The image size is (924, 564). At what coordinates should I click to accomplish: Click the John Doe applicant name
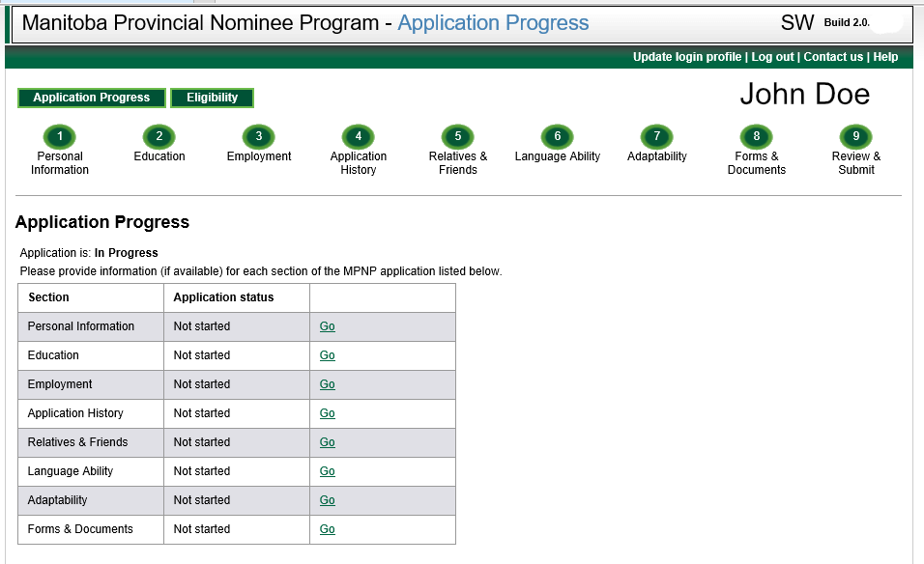click(x=804, y=95)
